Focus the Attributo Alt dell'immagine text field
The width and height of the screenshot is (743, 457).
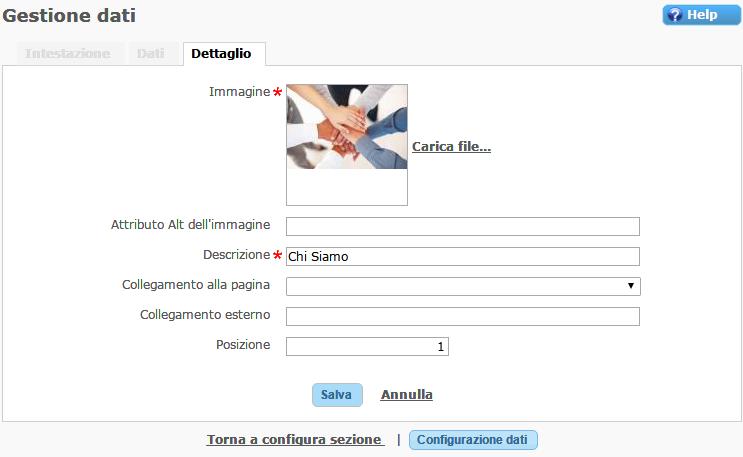click(x=462, y=226)
